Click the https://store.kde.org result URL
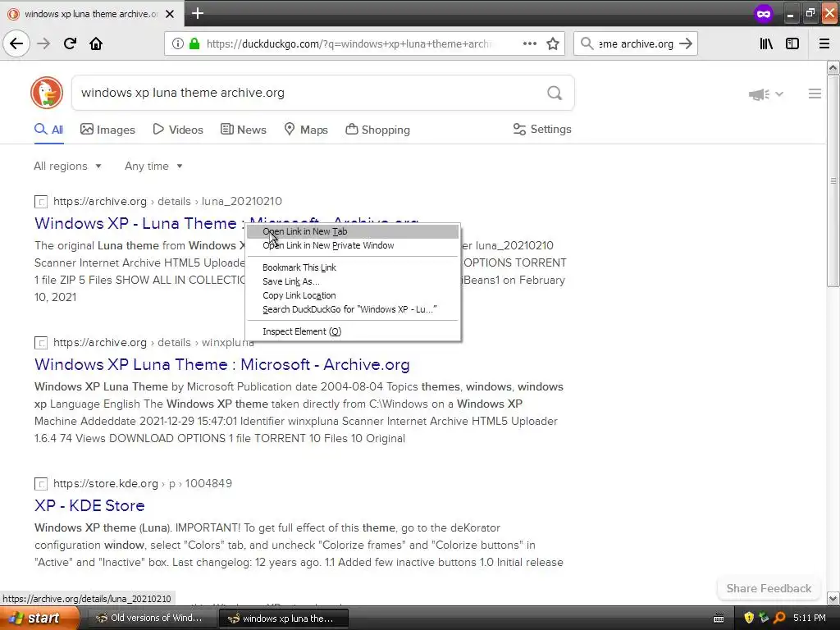The image size is (840, 630). [x=143, y=484]
